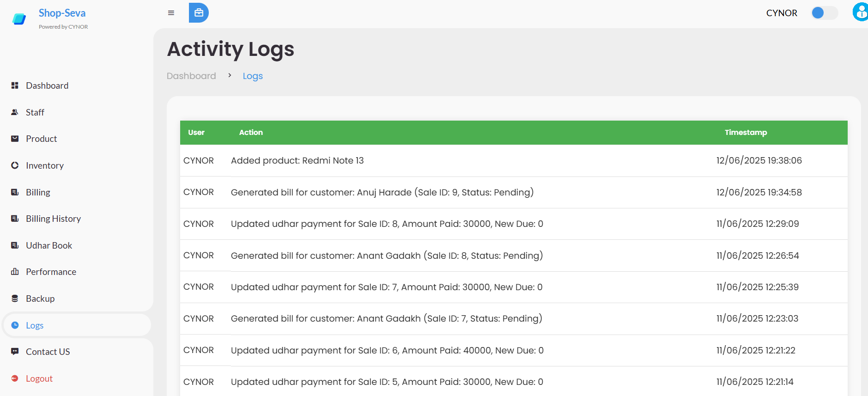Click the Backup database icon
The image size is (868, 396).
(x=15, y=299)
